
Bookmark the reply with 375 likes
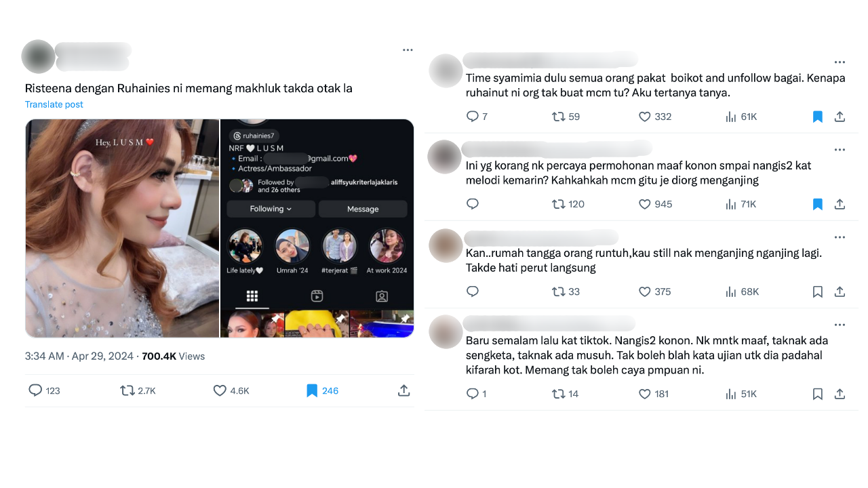(x=818, y=291)
